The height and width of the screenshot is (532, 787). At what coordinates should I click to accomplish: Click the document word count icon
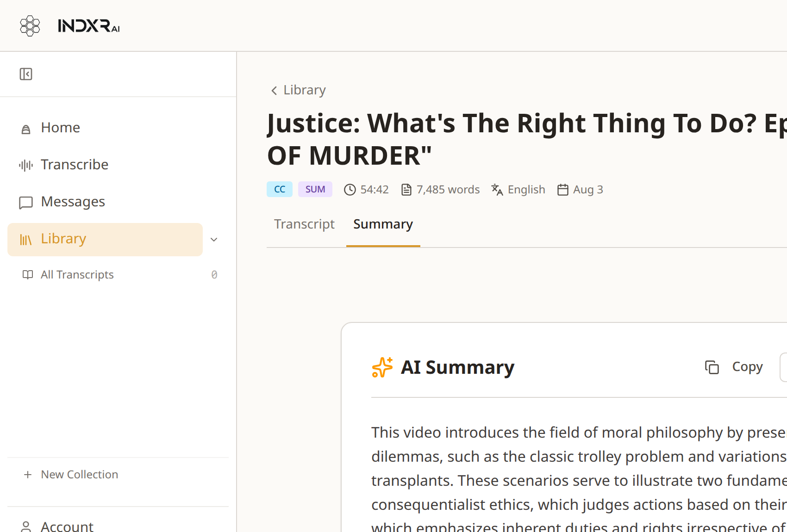[406, 190]
